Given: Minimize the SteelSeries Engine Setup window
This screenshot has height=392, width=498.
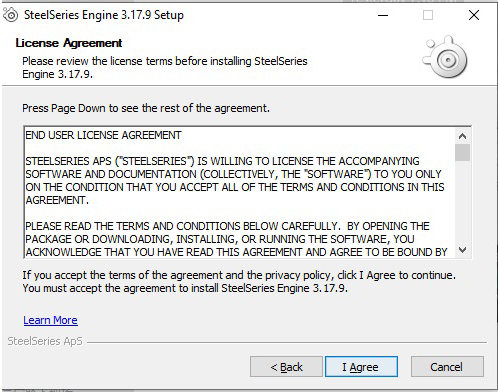Looking at the screenshot, I should pyautogui.click(x=383, y=15).
